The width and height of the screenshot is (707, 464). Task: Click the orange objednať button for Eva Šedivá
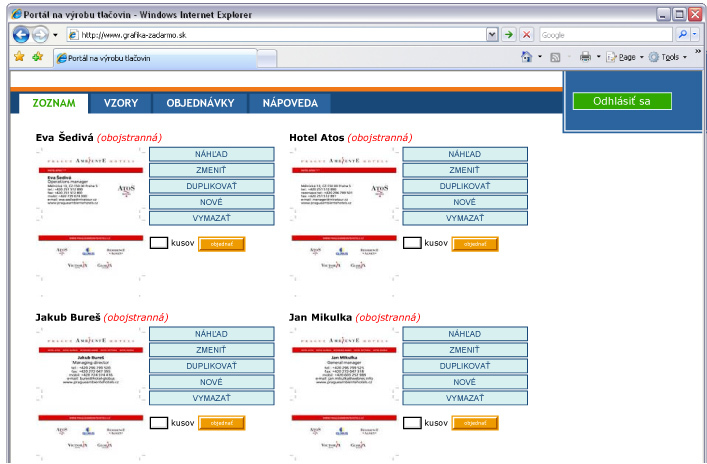click(222, 244)
